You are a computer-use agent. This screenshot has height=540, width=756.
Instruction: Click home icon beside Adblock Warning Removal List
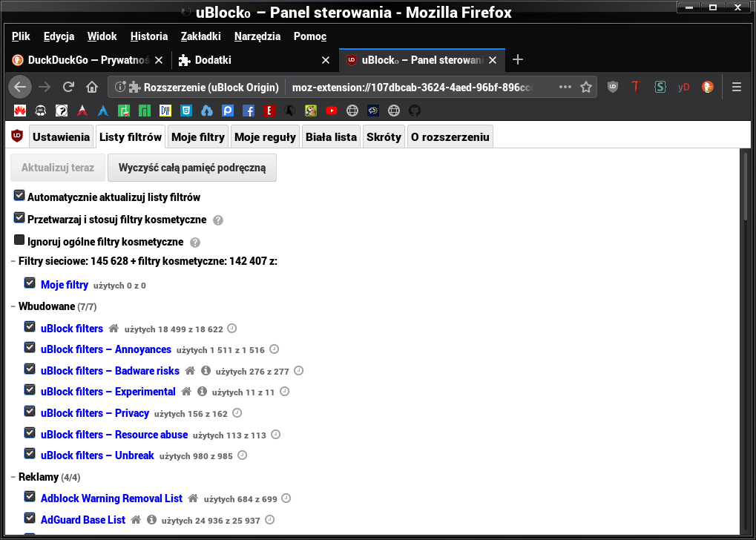pyautogui.click(x=193, y=498)
